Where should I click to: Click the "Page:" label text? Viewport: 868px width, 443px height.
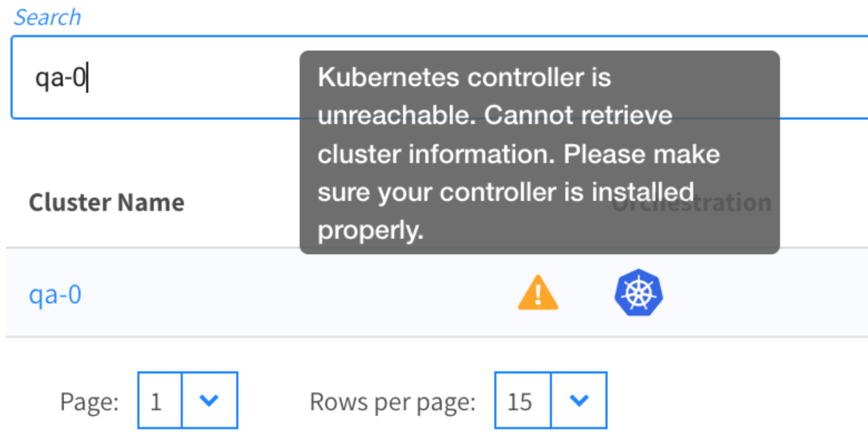(89, 402)
